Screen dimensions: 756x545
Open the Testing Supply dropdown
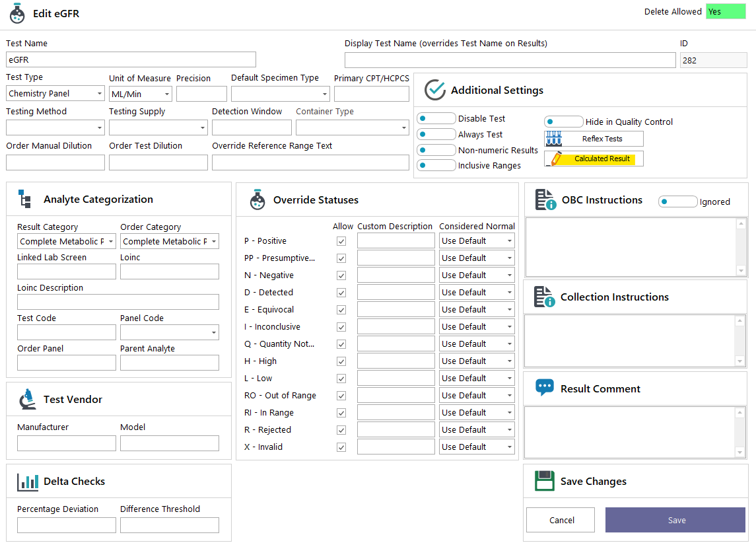coord(158,127)
